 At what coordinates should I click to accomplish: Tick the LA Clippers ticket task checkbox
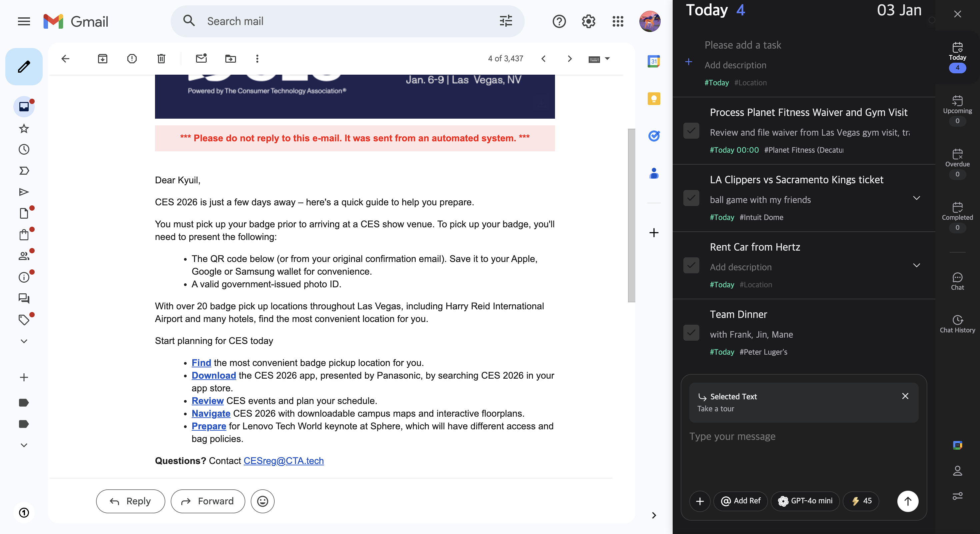pyautogui.click(x=691, y=198)
